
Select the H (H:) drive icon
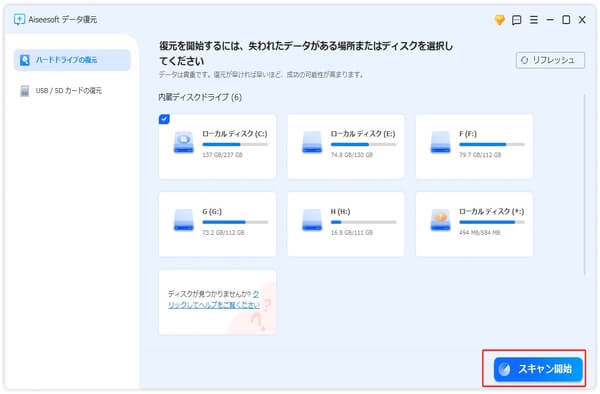[312, 220]
